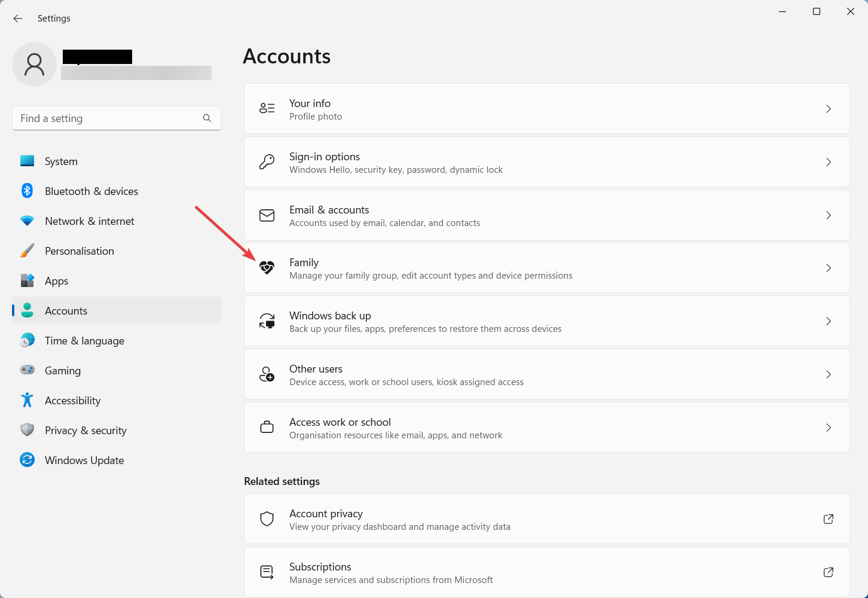
Task: Open Access work or school page
Action: 547,428
